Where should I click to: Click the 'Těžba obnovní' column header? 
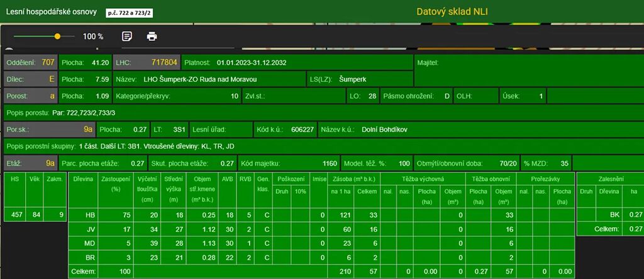[x=490, y=179]
